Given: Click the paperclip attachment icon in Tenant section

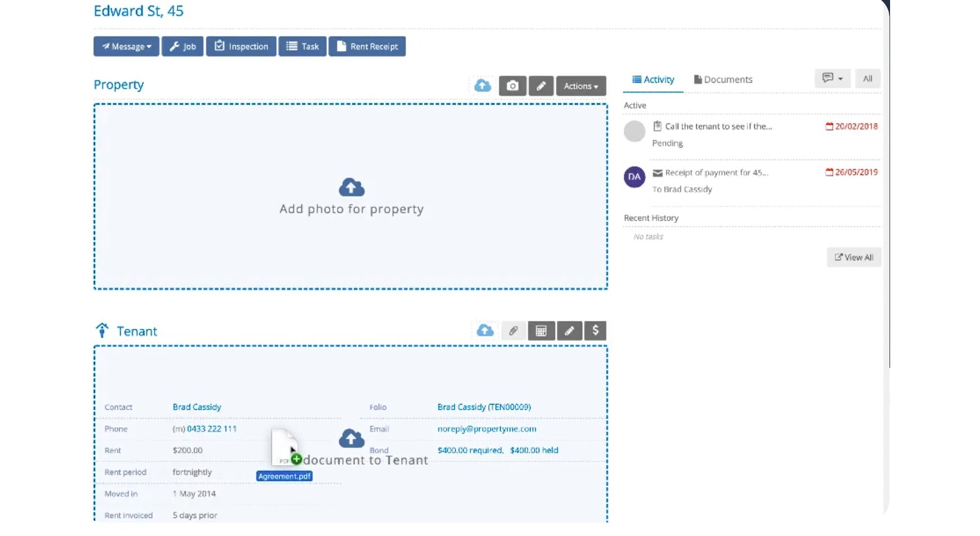Looking at the screenshot, I should coord(513,331).
